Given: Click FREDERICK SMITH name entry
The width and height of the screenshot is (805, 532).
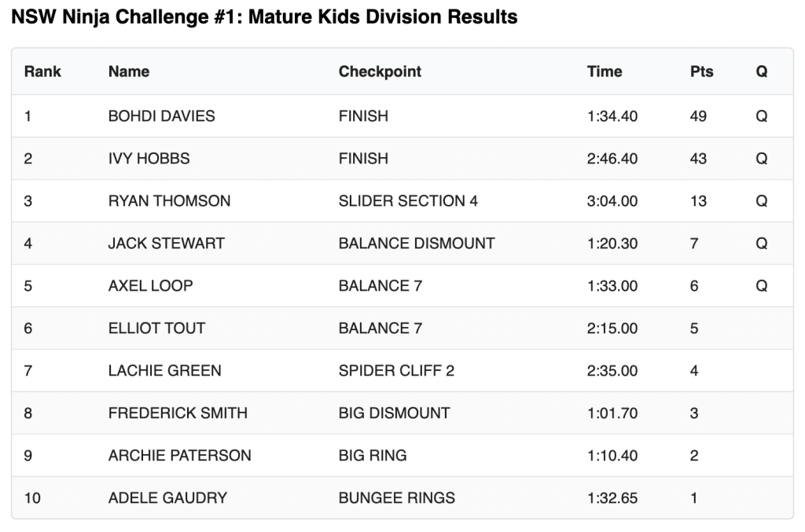Looking at the screenshot, I should [x=178, y=413].
